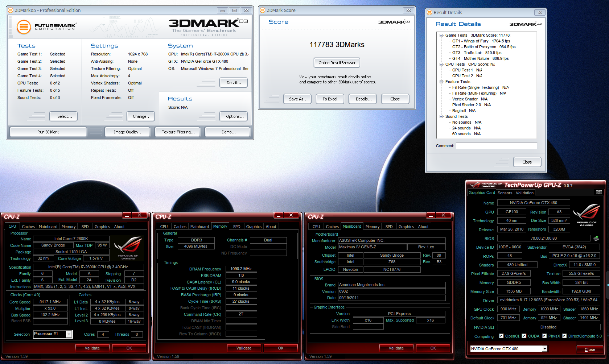Image resolution: width=609 pixels, height=364 pixels.
Task: Open Graphics tab in CPU-Z Mainboard window
Action: coord(406,227)
